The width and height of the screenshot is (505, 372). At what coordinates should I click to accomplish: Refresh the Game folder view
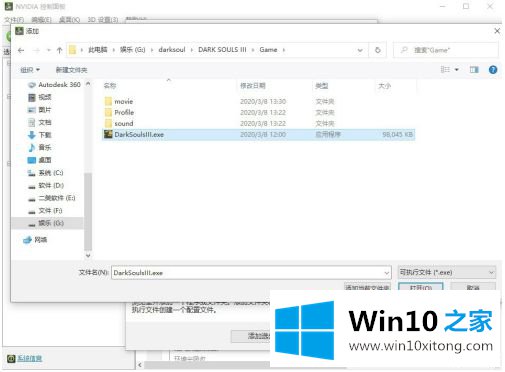(x=378, y=50)
